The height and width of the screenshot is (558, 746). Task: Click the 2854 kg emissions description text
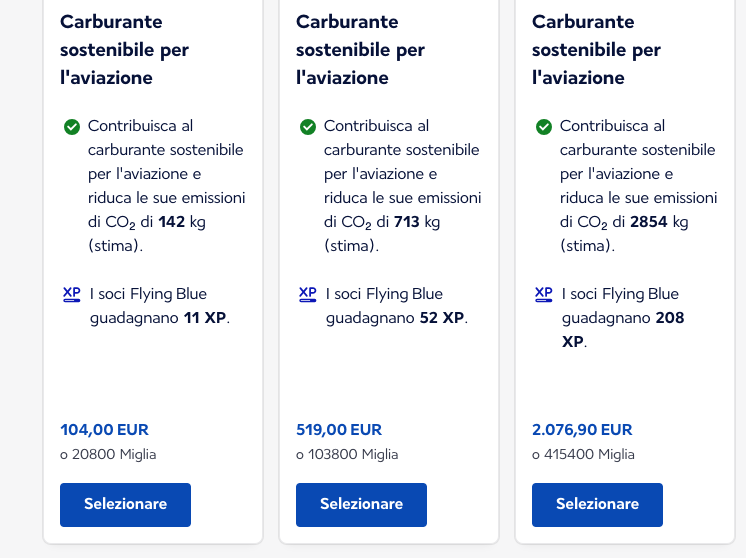638,186
